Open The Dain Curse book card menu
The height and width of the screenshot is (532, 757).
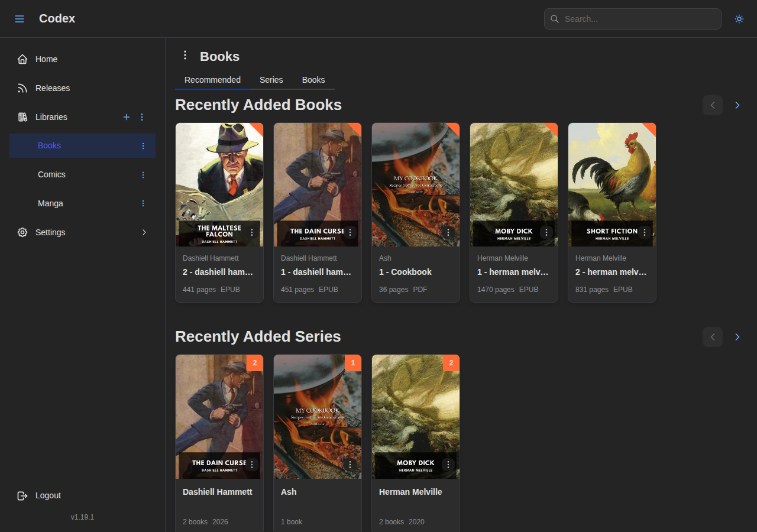350,232
